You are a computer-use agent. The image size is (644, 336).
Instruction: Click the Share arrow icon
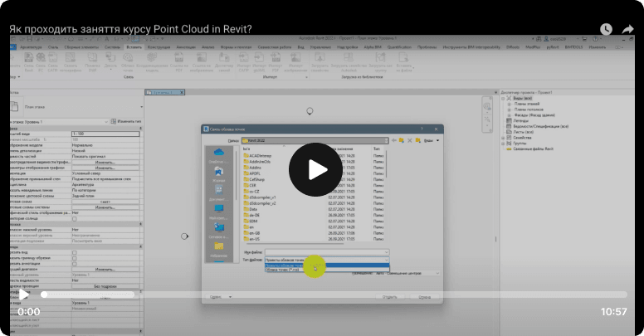click(627, 29)
